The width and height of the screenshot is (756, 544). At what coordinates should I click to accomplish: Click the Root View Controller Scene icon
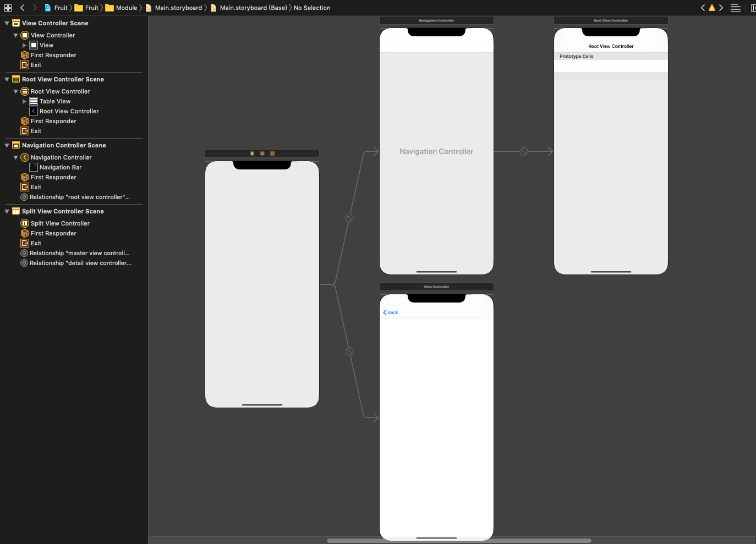click(16, 79)
